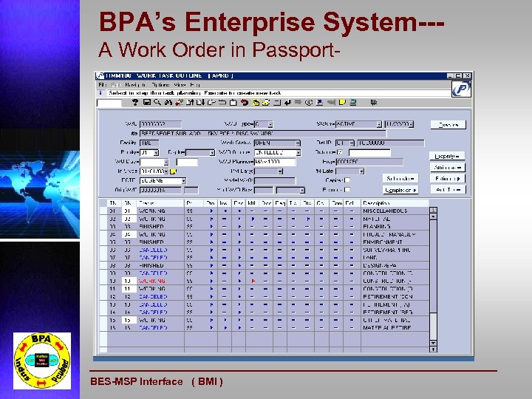Click the red curved undo arrow toolbar icon
Image resolution: width=532 pixels, height=399 pixels.
pos(244,102)
